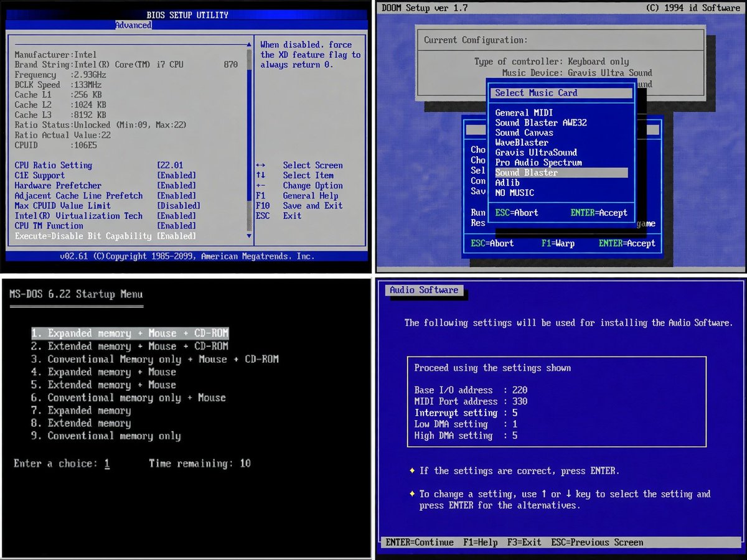Viewport: 747px width, 560px height.
Task: Click the F10 Save and Exit hint
Action: (x=299, y=205)
